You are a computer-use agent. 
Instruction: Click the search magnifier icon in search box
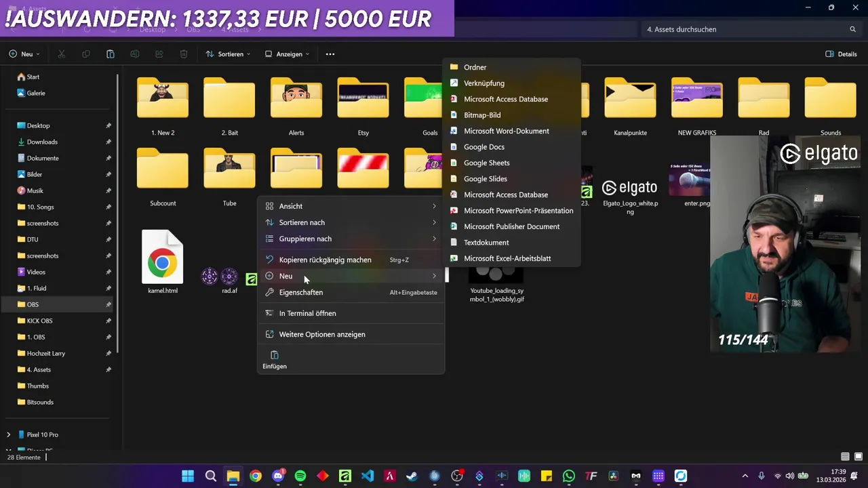tap(852, 29)
